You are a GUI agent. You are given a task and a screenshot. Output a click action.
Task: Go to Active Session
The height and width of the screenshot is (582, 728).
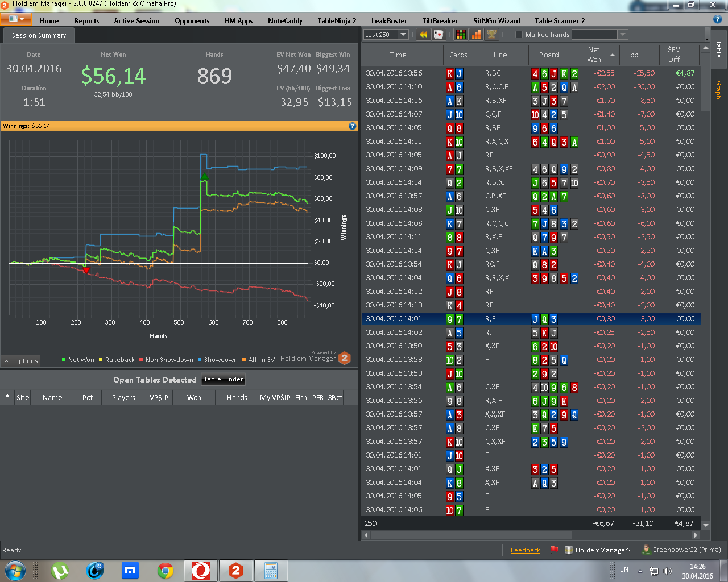(x=136, y=20)
